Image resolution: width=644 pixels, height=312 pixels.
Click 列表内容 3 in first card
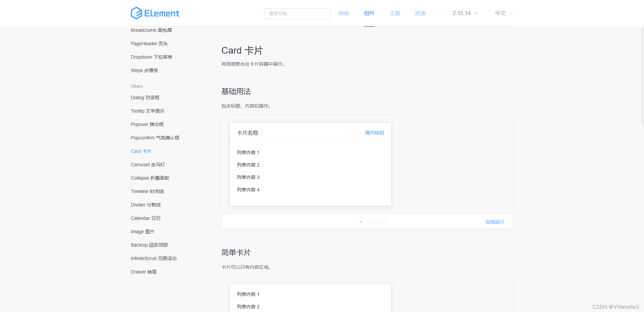tap(248, 177)
